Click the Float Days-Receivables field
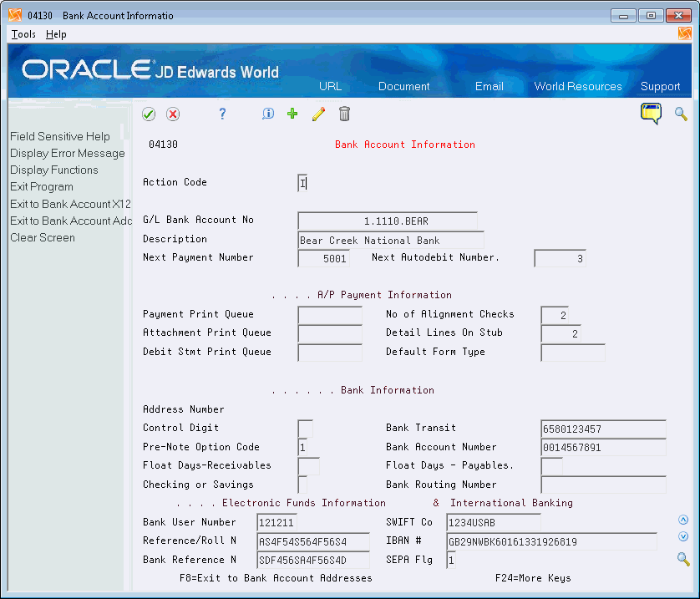Screen dimensions: 700x599 pos(308,466)
